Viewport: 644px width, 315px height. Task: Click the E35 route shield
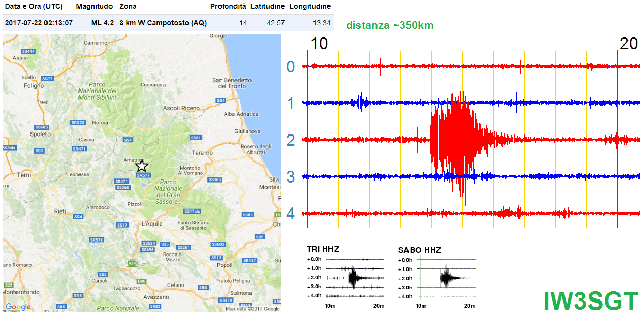coord(8,285)
